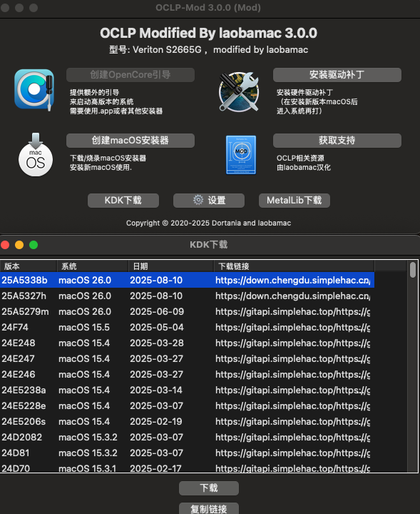The height and width of the screenshot is (514, 420).
Task: Click macOS 26.0 cell in 25A5279m row
Action: click(x=85, y=312)
